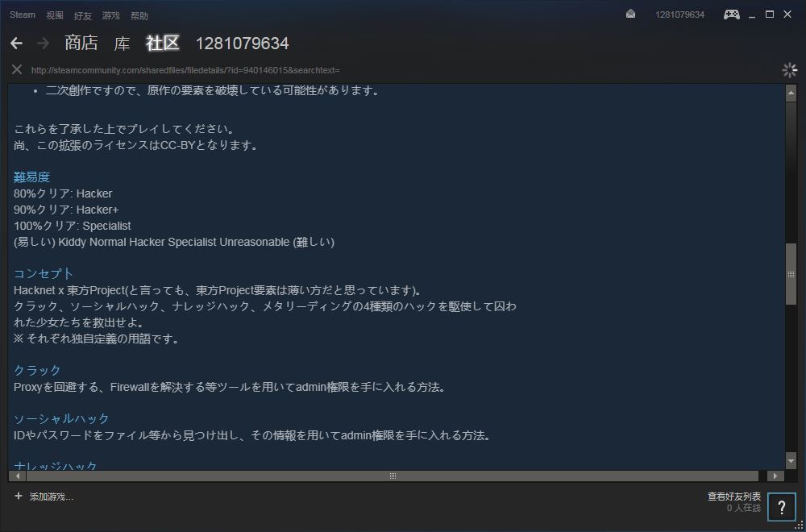Open the 帮助 menu

139,16
